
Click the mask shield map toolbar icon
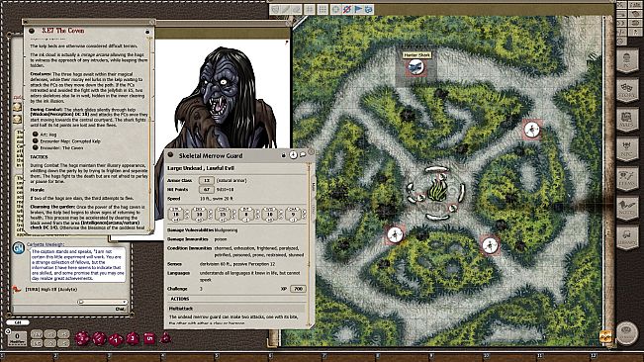275,9
